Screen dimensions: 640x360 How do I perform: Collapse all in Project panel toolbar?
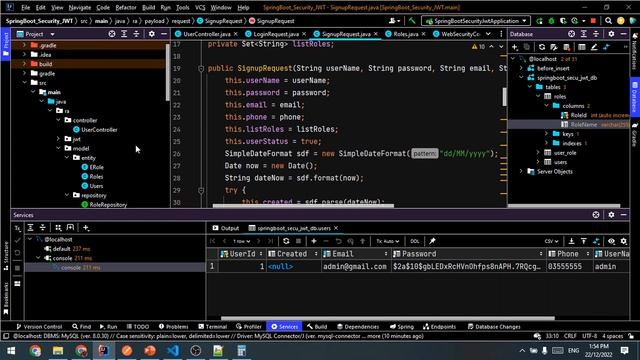pyautogui.click(x=136, y=34)
